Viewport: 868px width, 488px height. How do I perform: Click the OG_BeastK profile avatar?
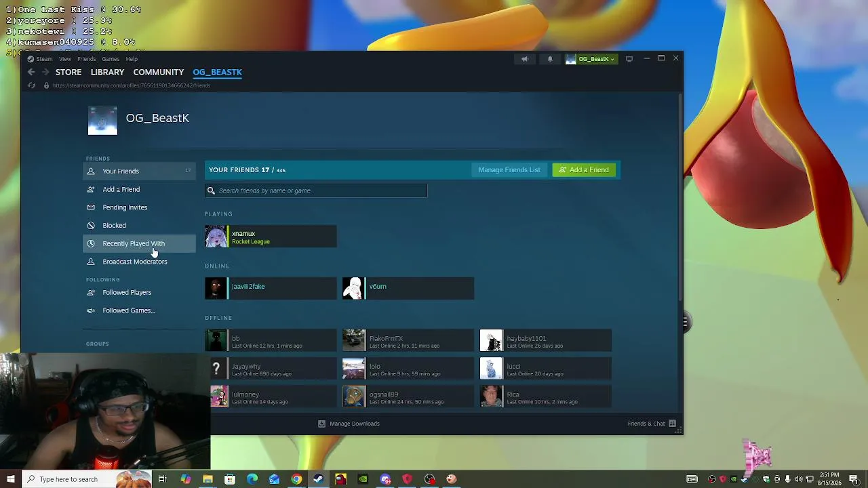(x=102, y=121)
